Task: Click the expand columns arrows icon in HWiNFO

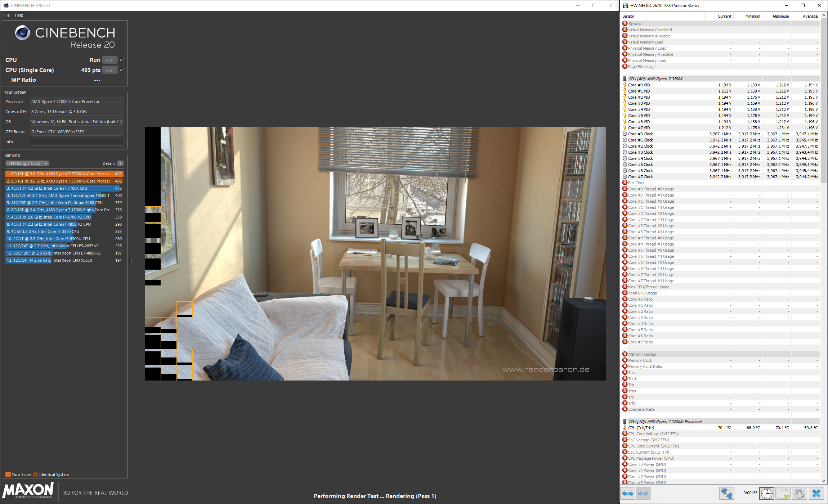Action: pos(628,494)
